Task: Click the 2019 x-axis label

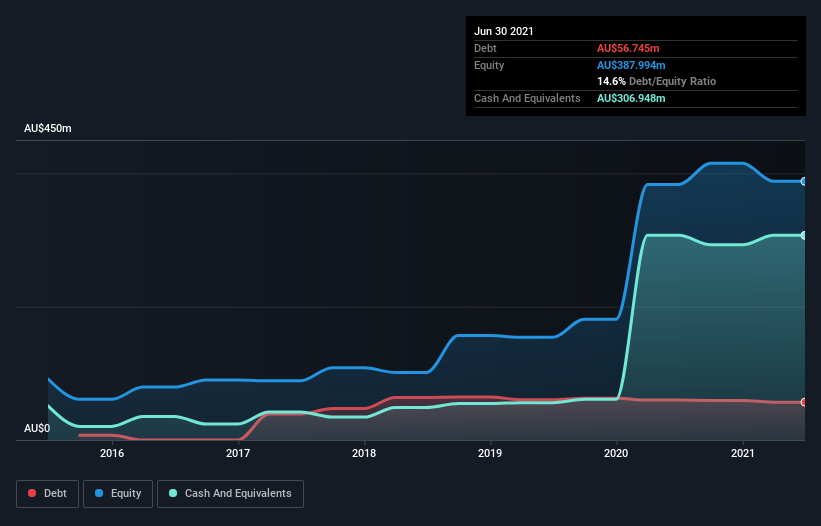Action: tap(490, 453)
